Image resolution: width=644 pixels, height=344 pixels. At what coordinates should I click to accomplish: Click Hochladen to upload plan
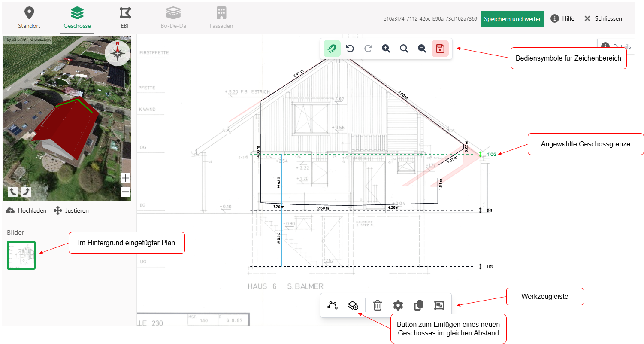pyautogui.click(x=27, y=211)
